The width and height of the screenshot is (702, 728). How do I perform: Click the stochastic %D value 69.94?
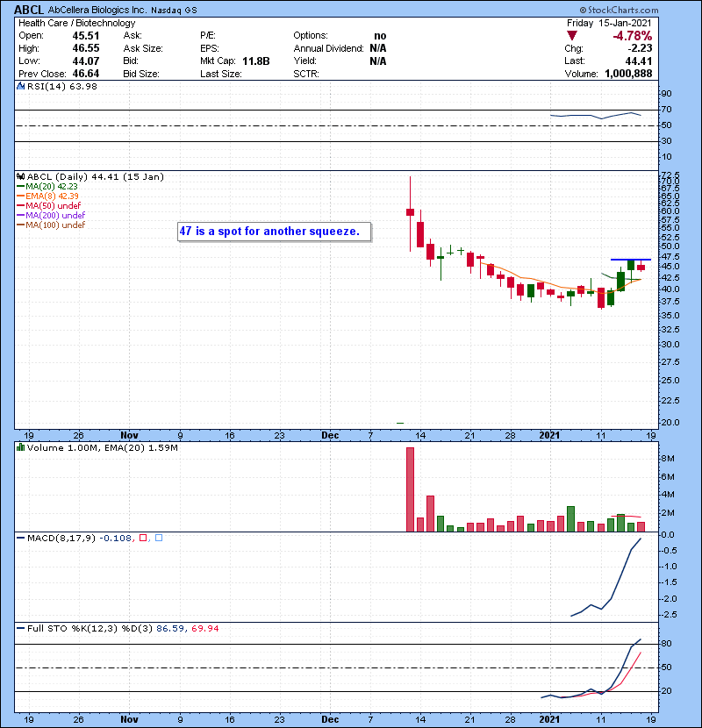204,629
